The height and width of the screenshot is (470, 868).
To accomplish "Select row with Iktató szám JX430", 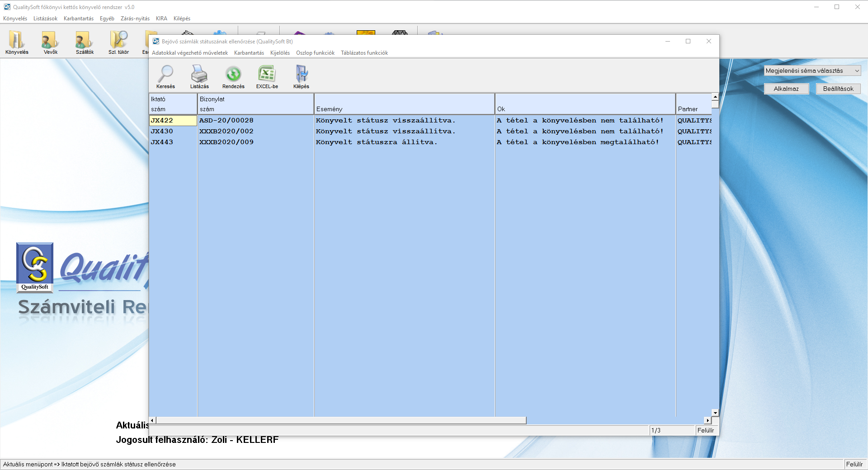I will click(x=162, y=132).
